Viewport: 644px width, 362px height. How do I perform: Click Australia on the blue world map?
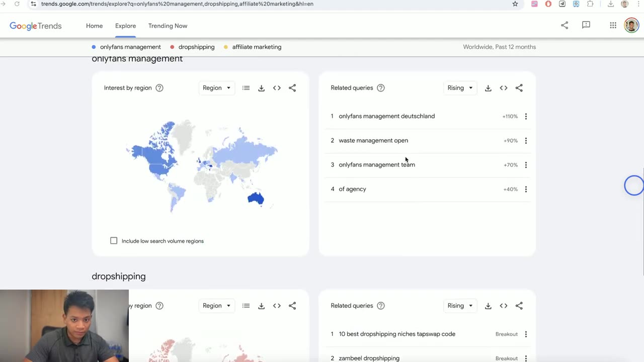[x=256, y=199]
